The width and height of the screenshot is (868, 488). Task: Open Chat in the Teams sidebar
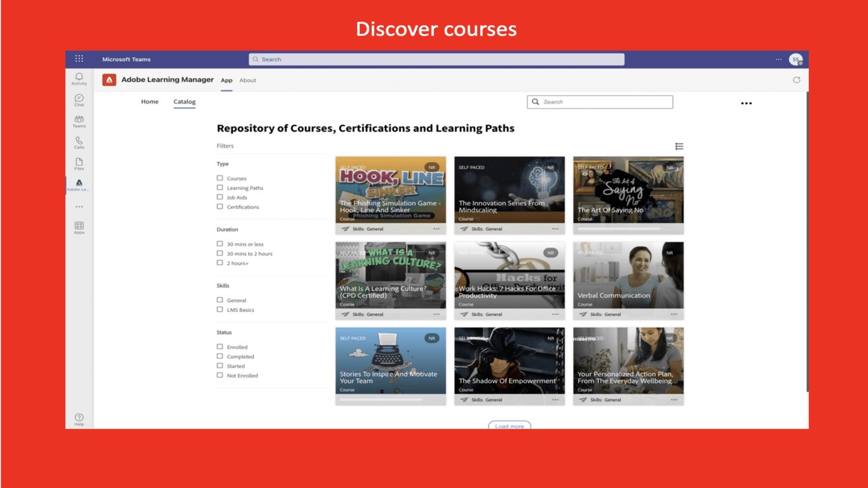(x=79, y=100)
